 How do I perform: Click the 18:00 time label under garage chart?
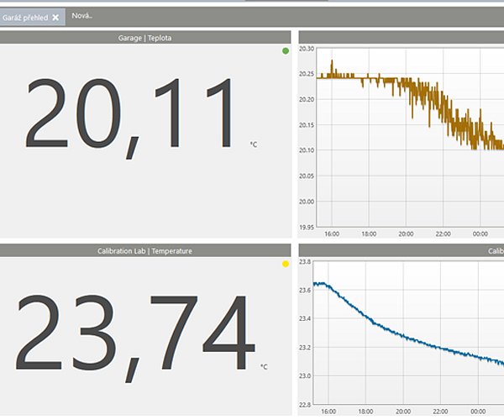(x=369, y=234)
